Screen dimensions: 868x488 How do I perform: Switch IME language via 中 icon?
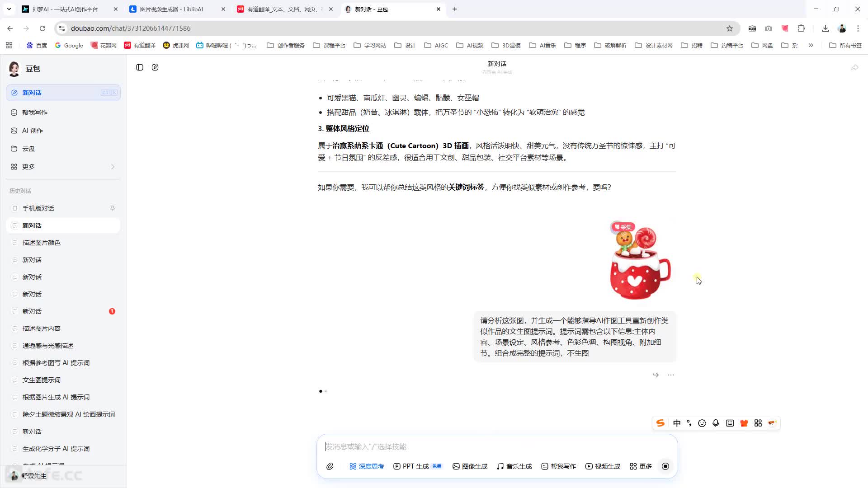pos(677,423)
